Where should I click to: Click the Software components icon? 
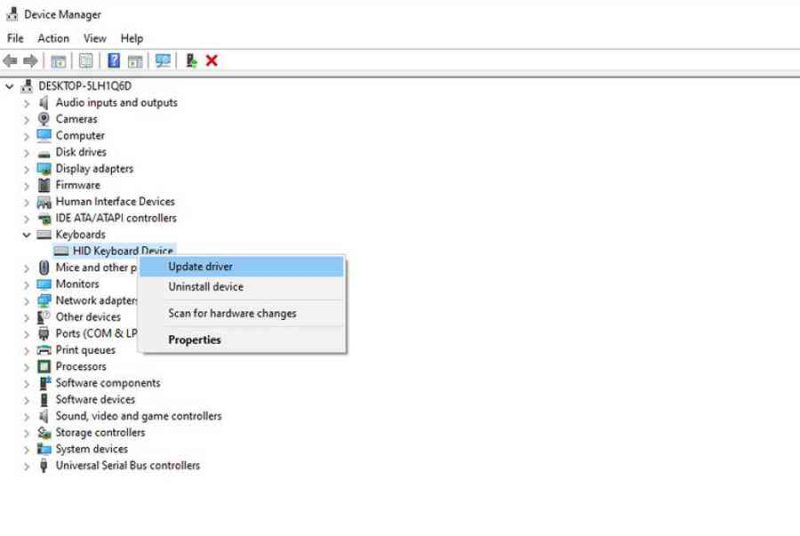45,383
